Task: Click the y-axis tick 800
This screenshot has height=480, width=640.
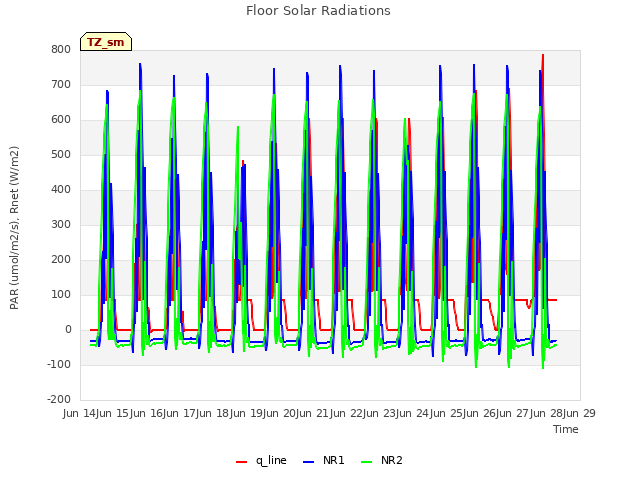Action: (61, 50)
